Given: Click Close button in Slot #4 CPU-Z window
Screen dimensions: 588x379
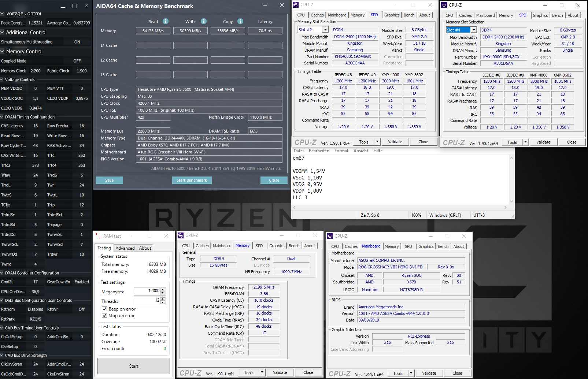Looking at the screenshot, I should coord(572,142).
